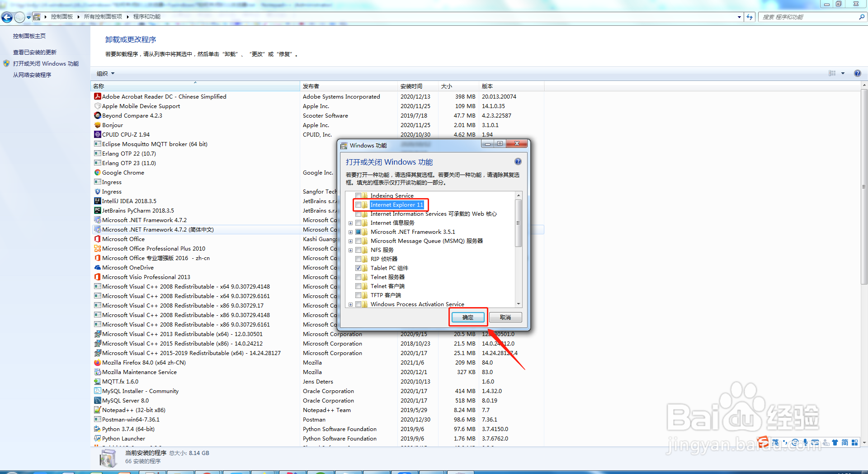Select the Python 3.7.4 (64-bit) icon

tap(97, 429)
